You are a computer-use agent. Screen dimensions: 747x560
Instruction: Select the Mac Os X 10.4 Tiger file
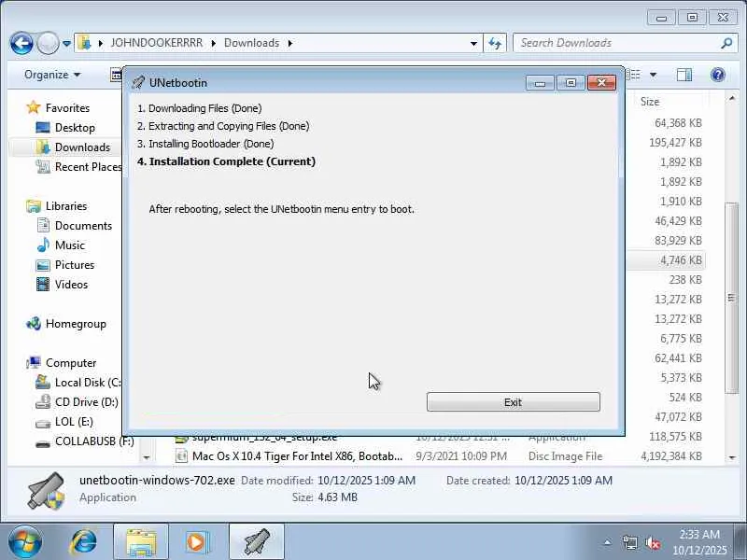click(297, 456)
